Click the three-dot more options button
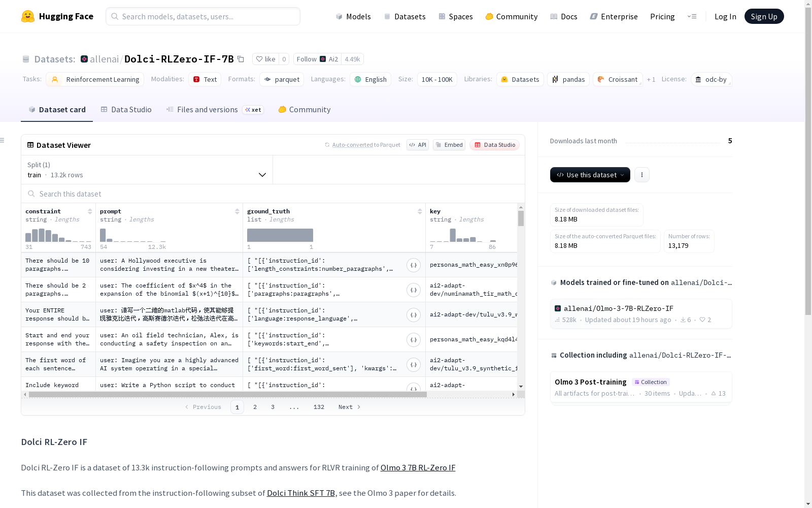The width and height of the screenshot is (812, 508). point(642,175)
